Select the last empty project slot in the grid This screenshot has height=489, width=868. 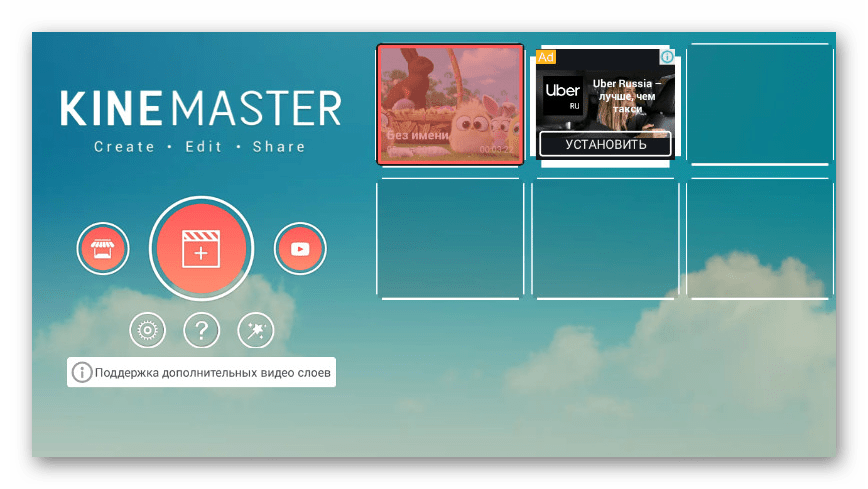click(760, 238)
